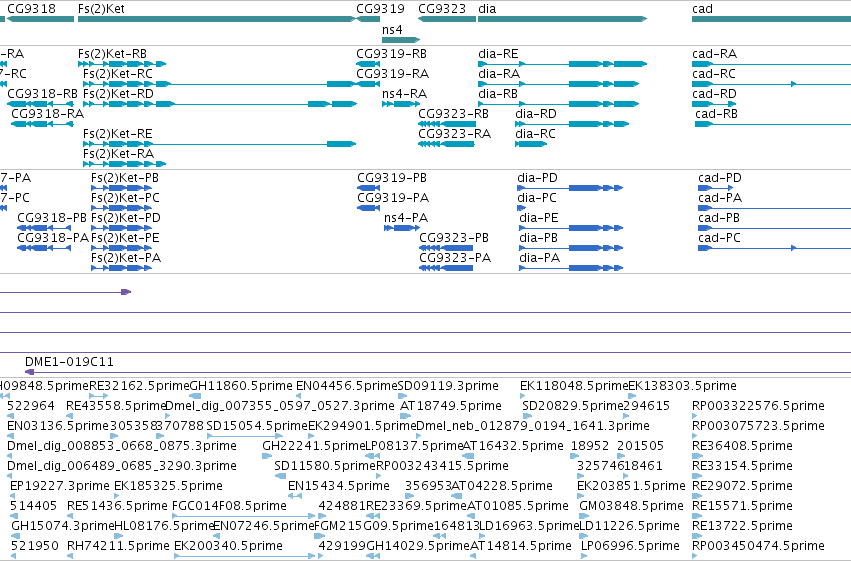Select protein dia-PB
This screenshot has height=561, width=851.
coord(539,238)
